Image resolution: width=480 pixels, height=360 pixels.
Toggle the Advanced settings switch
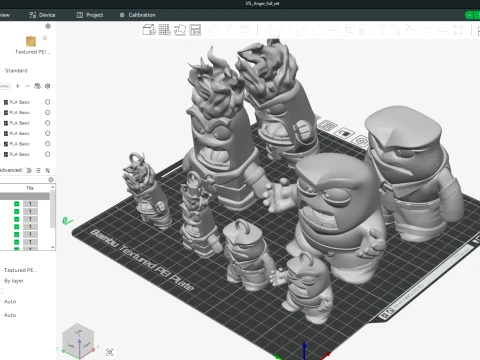(x=27, y=170)
